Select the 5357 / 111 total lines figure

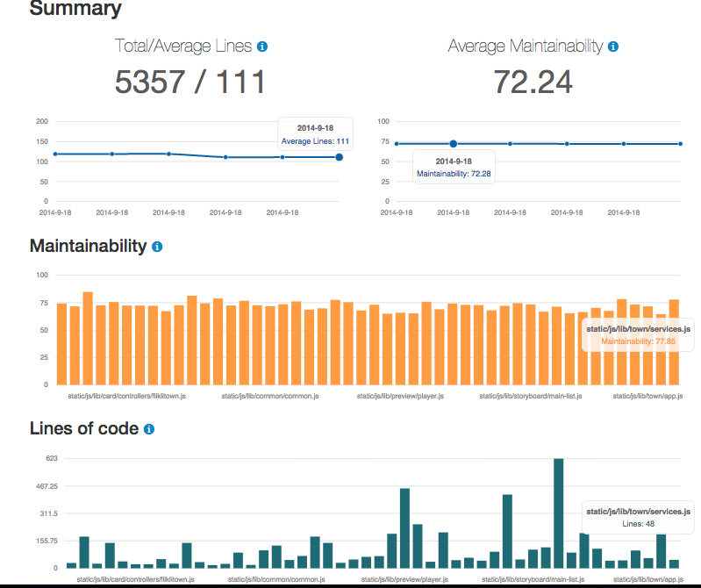pyautogui.click(x=190, y=82)
